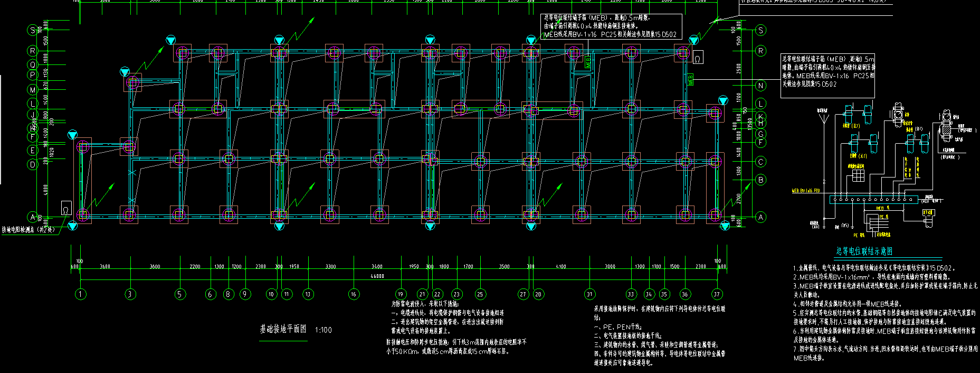The height and width of the screenshot is (373, 980).
Task: Select axis bubble M
Action: pos(33,90)
